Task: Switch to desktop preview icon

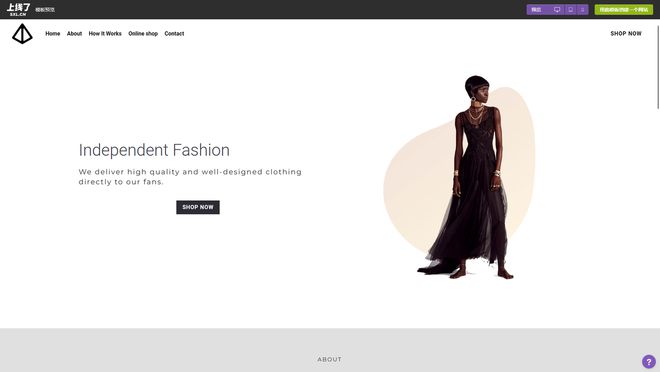Action: point(557,10)
